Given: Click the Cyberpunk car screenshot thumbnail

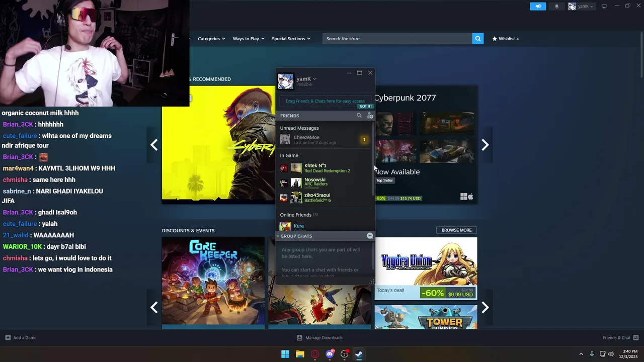Looking at the screenshot, I should coord(447,151).
